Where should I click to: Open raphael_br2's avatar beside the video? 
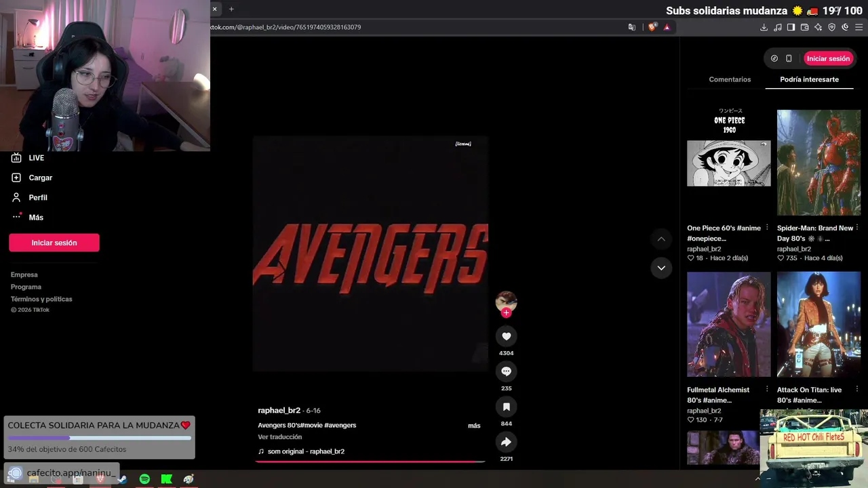pos(506,301)
